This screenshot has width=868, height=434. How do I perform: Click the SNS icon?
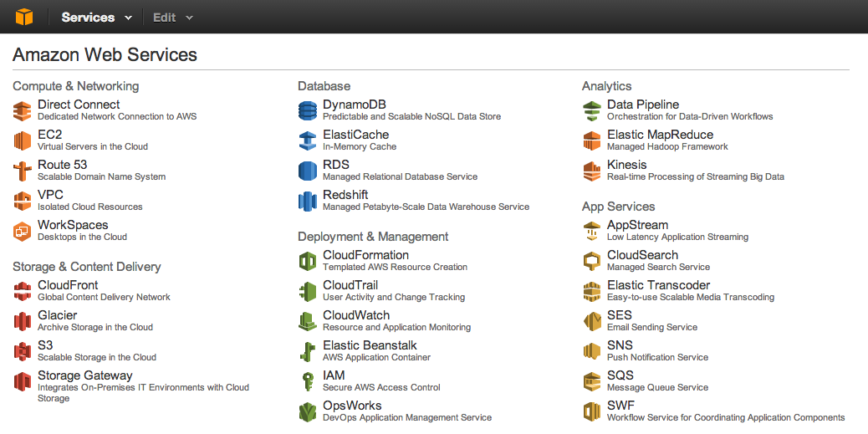click(x=592, y=351)
